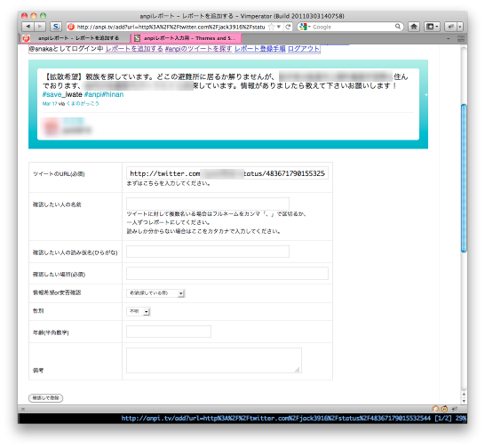Image resolution: width=485 pixels, height=448 pixels.
Task: Click the 備考 remarks textarea
Action: (214, 360)
